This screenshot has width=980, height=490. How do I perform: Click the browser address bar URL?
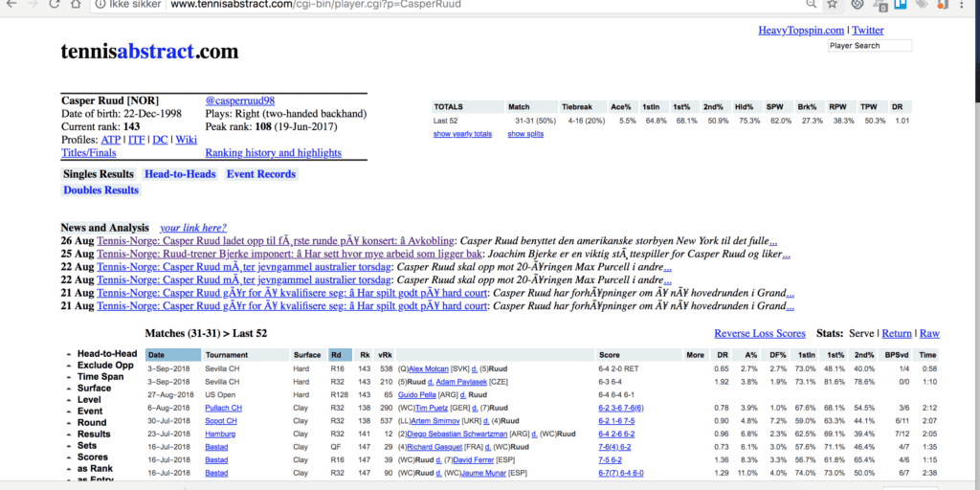tap(316, 5)
